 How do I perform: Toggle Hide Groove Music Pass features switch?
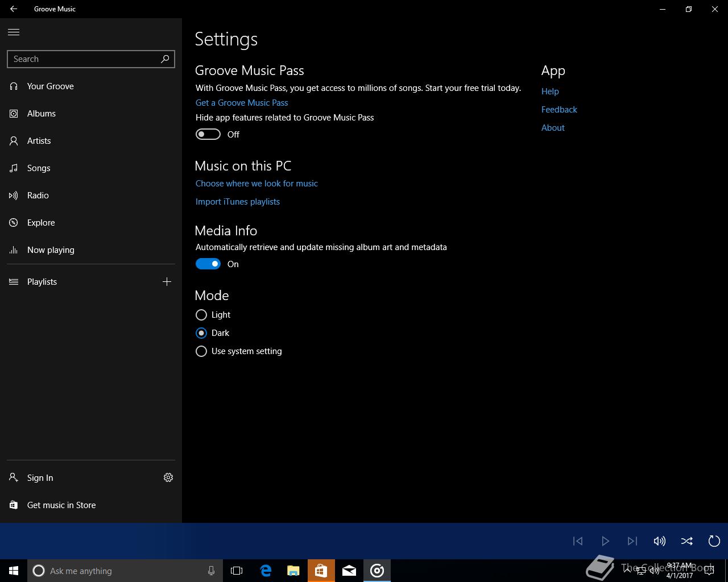coord(208,134)
